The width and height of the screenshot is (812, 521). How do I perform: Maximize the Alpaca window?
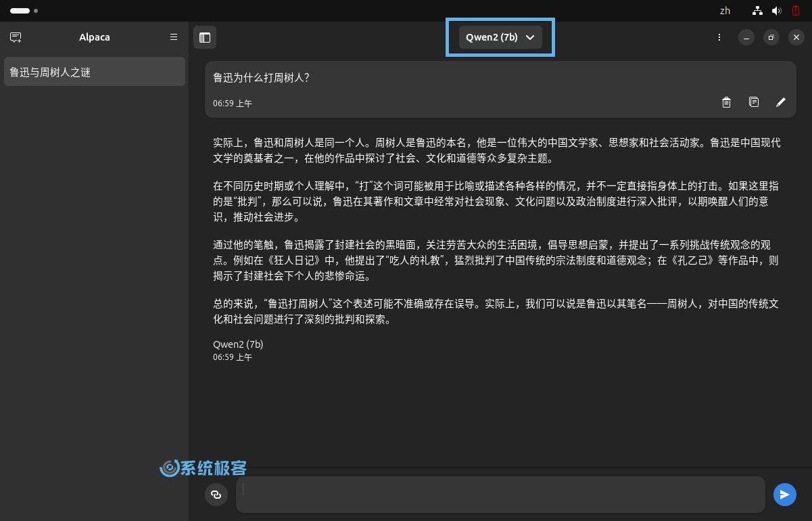pyautogui.click(x=771, y=37)
